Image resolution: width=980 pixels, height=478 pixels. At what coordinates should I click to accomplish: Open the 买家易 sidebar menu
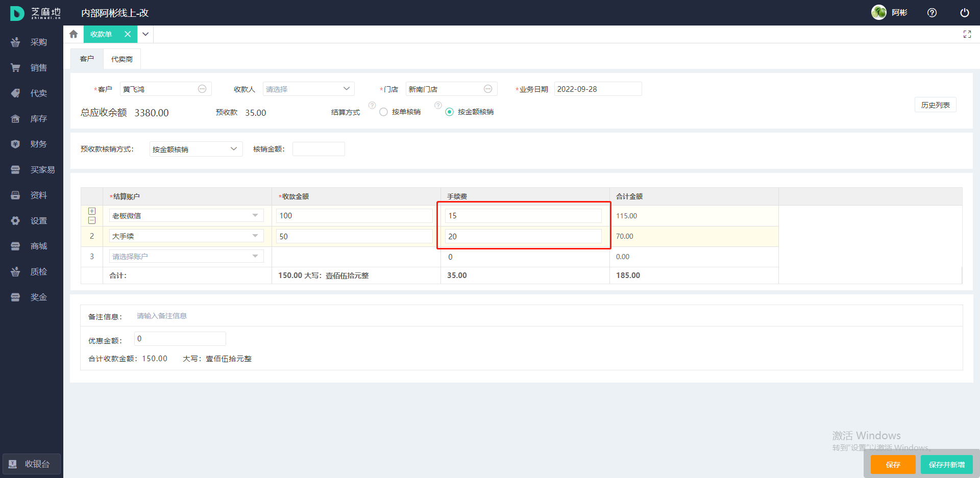pos(32,169)
